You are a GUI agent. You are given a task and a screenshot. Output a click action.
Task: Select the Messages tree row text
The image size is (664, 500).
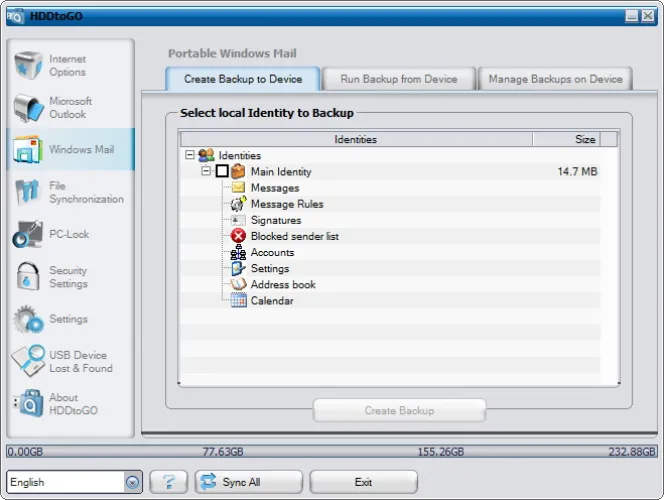click(275, 188)
